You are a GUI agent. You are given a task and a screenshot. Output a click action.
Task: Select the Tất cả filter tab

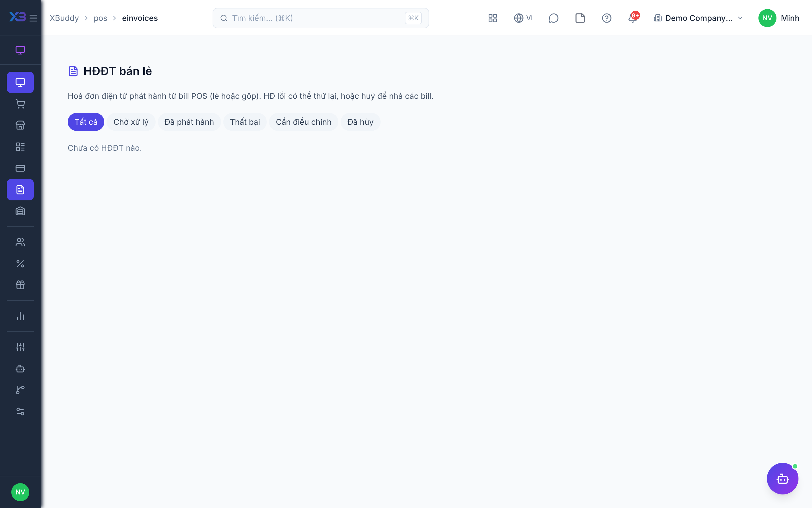(x=86, y=122)
